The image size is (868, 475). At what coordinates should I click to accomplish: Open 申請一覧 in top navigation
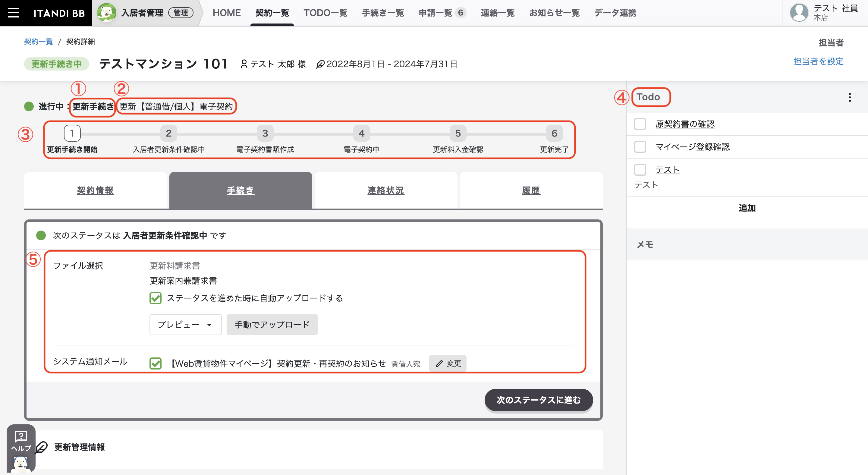435,13
